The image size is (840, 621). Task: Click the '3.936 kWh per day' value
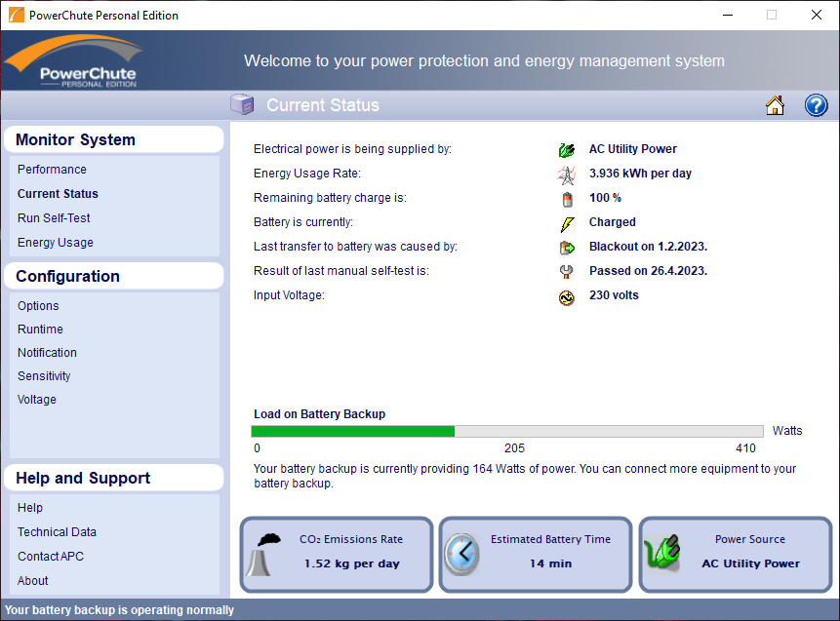(x=640, y=174)
